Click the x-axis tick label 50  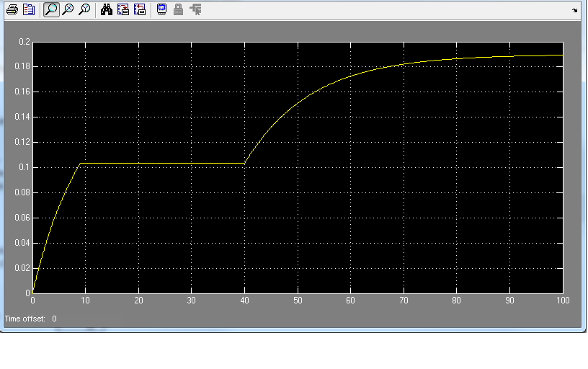click(298, 301)
